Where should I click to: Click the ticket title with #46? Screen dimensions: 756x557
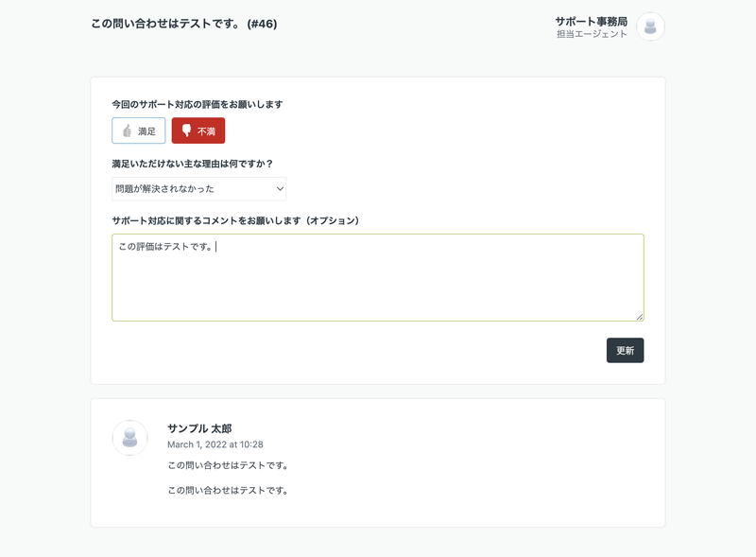(184, 24)
